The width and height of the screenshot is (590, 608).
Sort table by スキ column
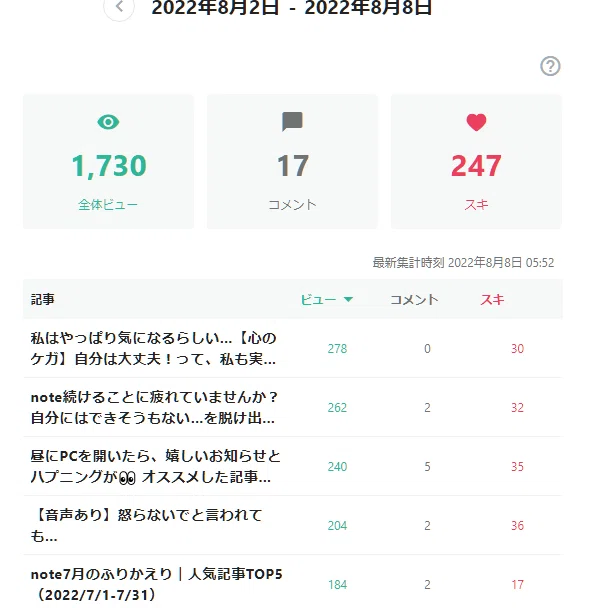(x=492, y=299)
